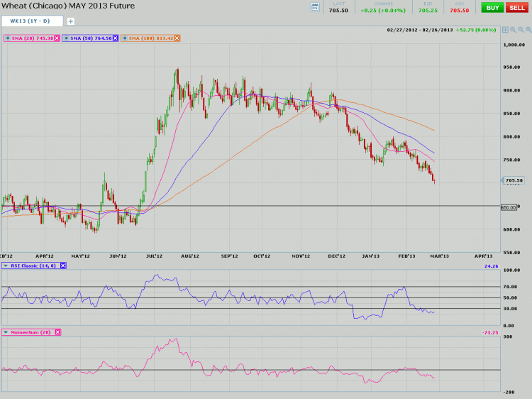Toggle visibility dot of SMA (100)
Viewport: 532px width, 399px height.
click(x=125, y=38)
